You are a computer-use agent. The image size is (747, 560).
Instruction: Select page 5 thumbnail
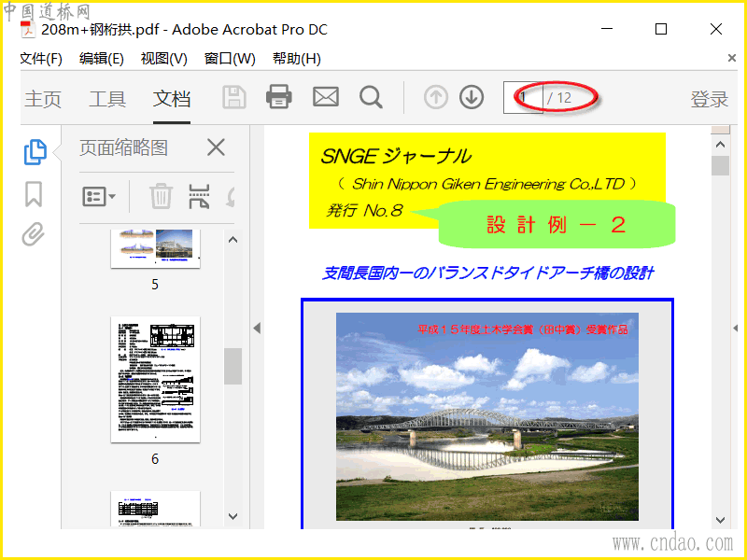[x=155, y=248]
